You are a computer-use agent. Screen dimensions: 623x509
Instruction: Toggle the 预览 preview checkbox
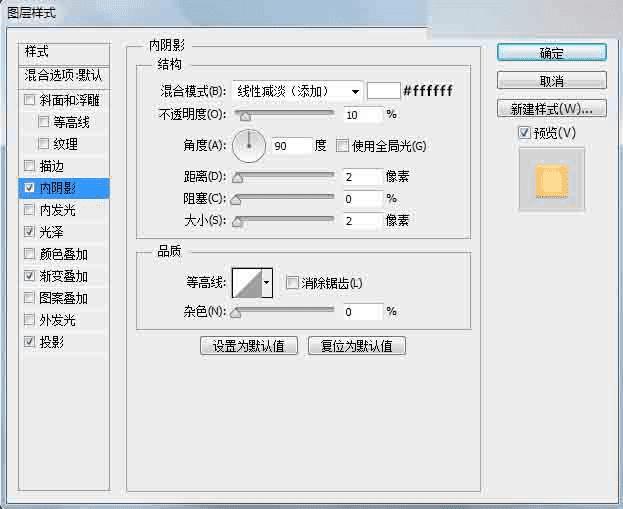524,133
